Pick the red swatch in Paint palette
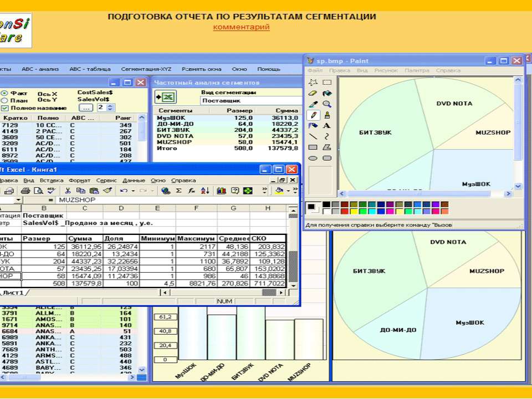Image resolution: width=532 pixels, height=399 pixels. pos(345,211)
